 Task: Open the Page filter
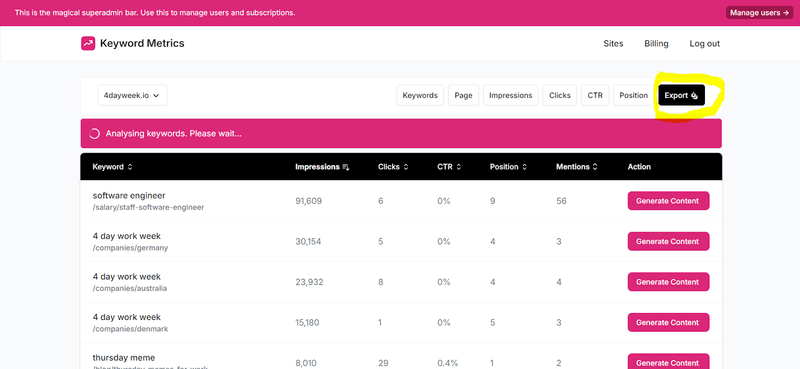click(463, 95)
